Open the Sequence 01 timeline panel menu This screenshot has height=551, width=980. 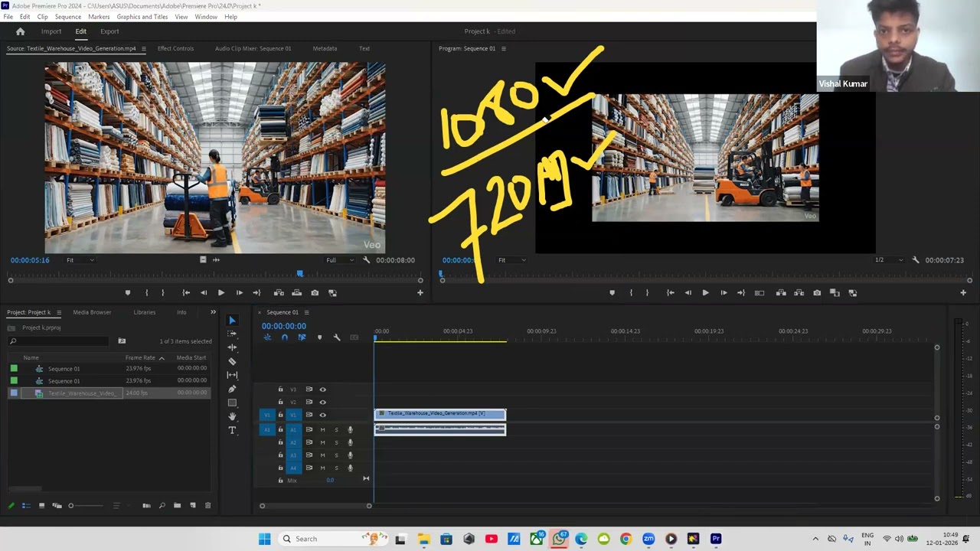pos(306,312)
